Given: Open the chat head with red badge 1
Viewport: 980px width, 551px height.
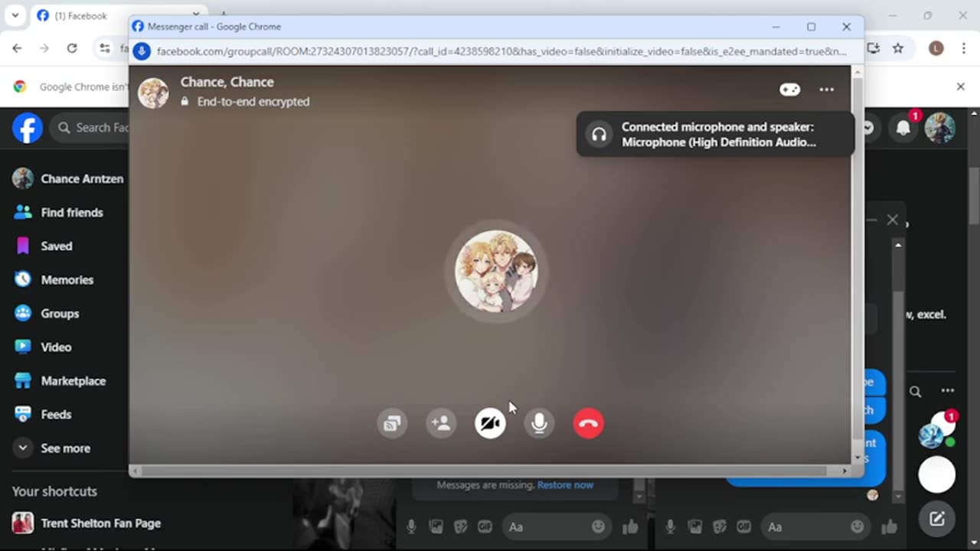Looking at the screenshot, I should (x=937, y=430).
